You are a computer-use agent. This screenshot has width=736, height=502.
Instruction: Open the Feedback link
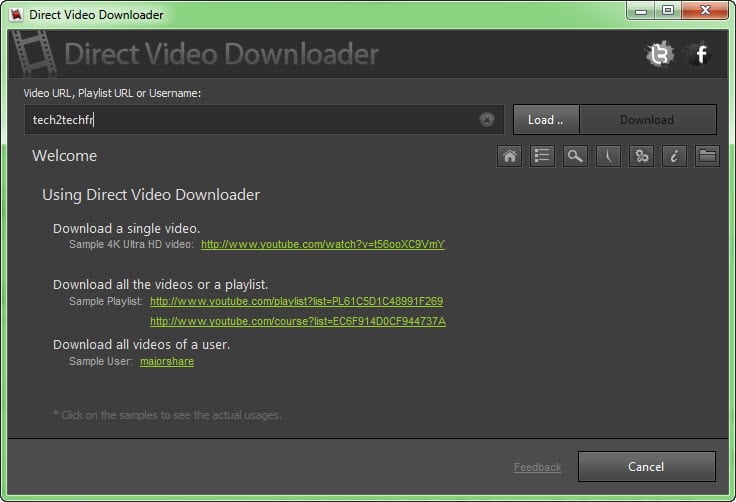537,467
